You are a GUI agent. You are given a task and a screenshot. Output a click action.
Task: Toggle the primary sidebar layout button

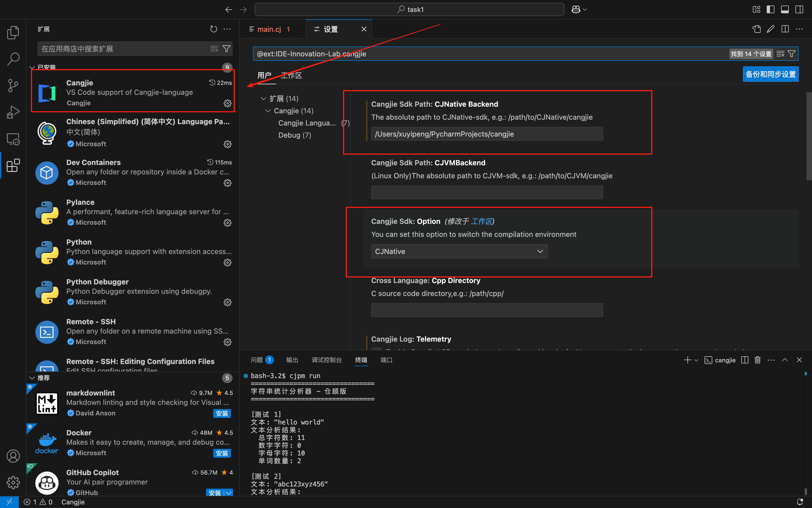point(770,9)
